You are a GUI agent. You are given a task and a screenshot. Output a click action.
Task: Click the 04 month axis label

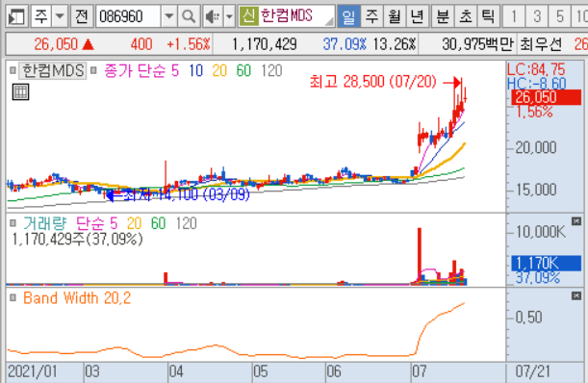176,371
